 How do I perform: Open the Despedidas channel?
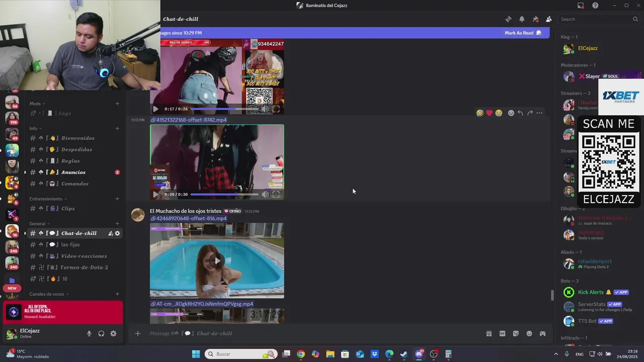(74, 149)
